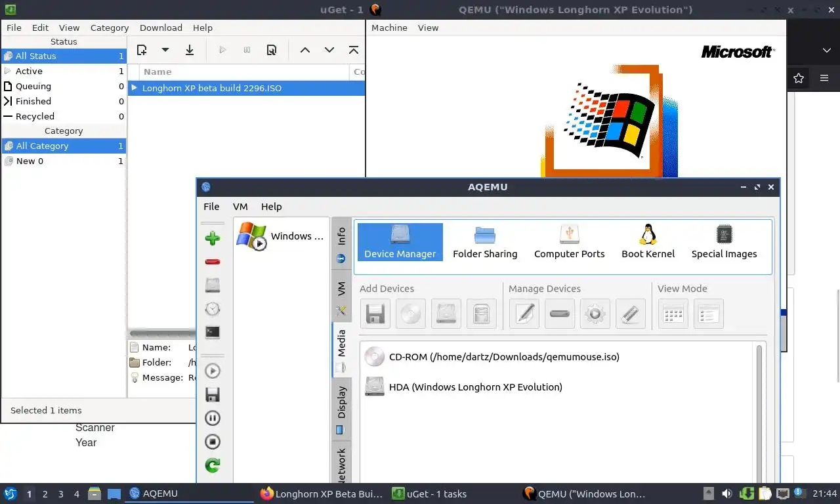This screenshot has height=504, width=840.
Task: Click the hard disk icon in AQEMU sidebar
Action: pyautogui.click(x=212, y=285)
